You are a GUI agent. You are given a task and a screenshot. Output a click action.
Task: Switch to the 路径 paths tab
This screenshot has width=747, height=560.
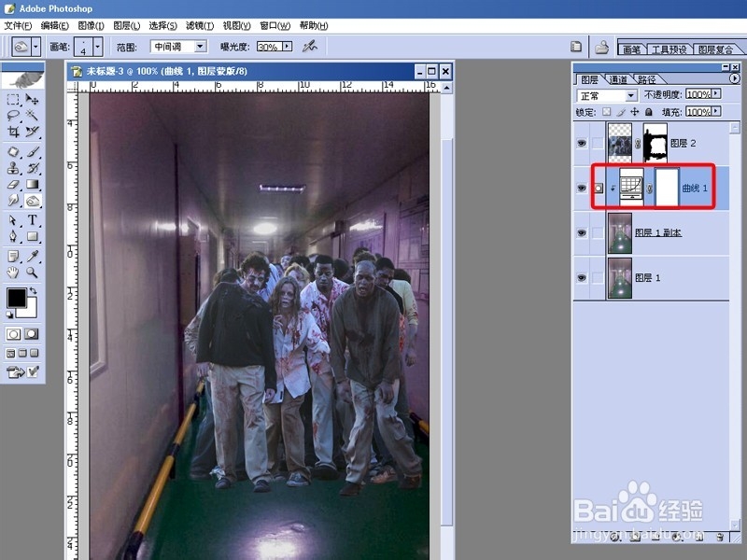click(646, 79)
